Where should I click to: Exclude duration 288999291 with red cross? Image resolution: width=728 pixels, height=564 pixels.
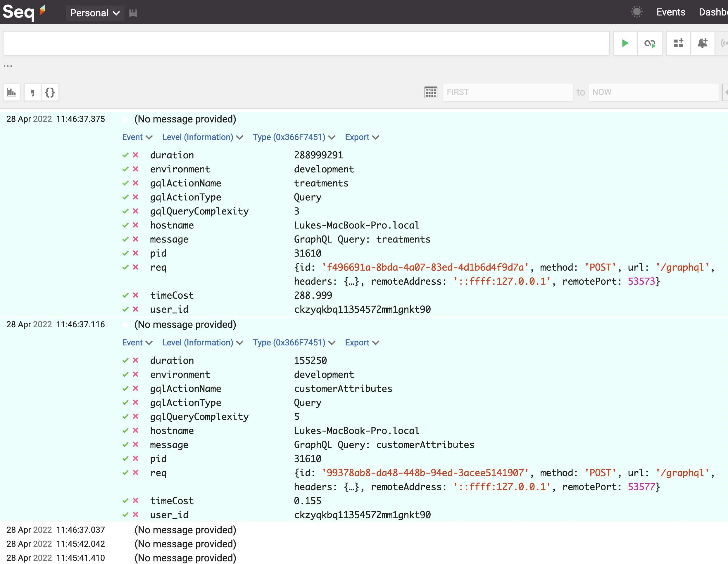coord(136,155)
